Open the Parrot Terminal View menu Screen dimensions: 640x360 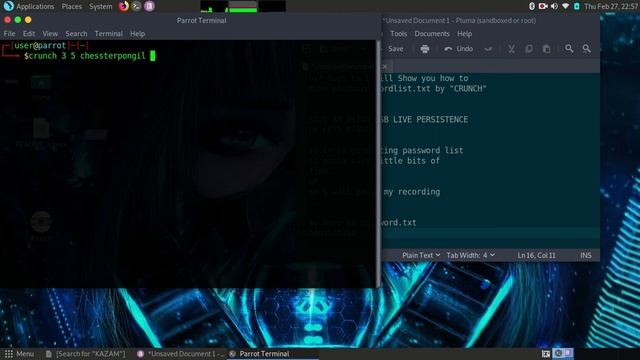point(50,33)
